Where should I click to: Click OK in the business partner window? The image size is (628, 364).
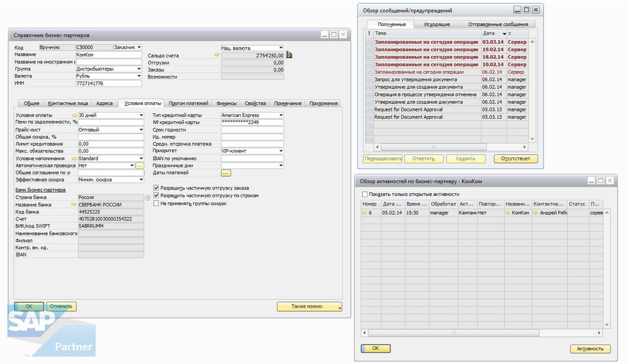29,306
